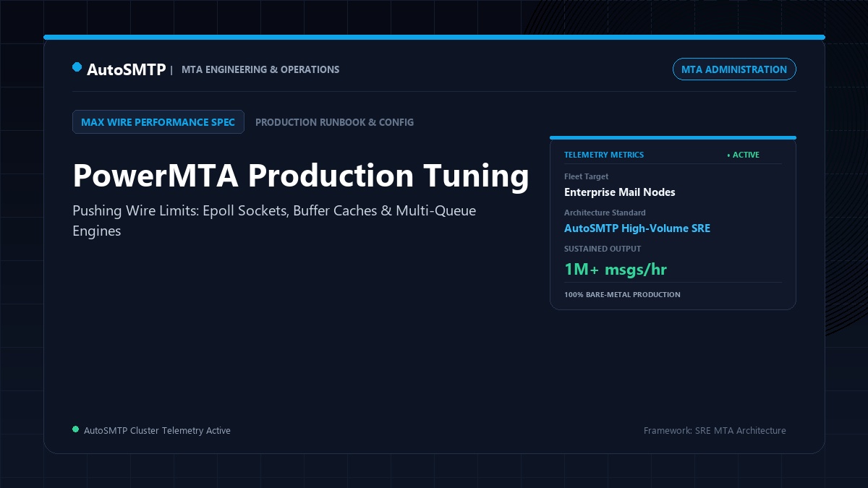Click the 100% BARE-METAL PRODUCTION note
Viewport: 868px width, 488px height.
point(622,295)
